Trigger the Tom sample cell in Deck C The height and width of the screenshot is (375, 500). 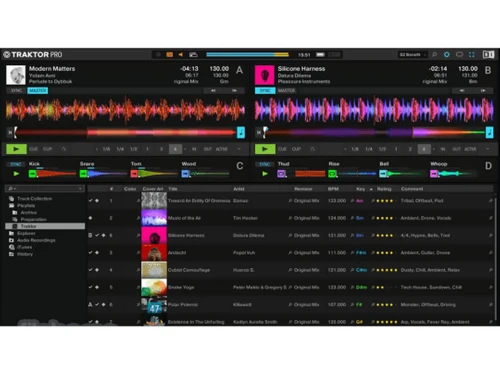point(134,174)
